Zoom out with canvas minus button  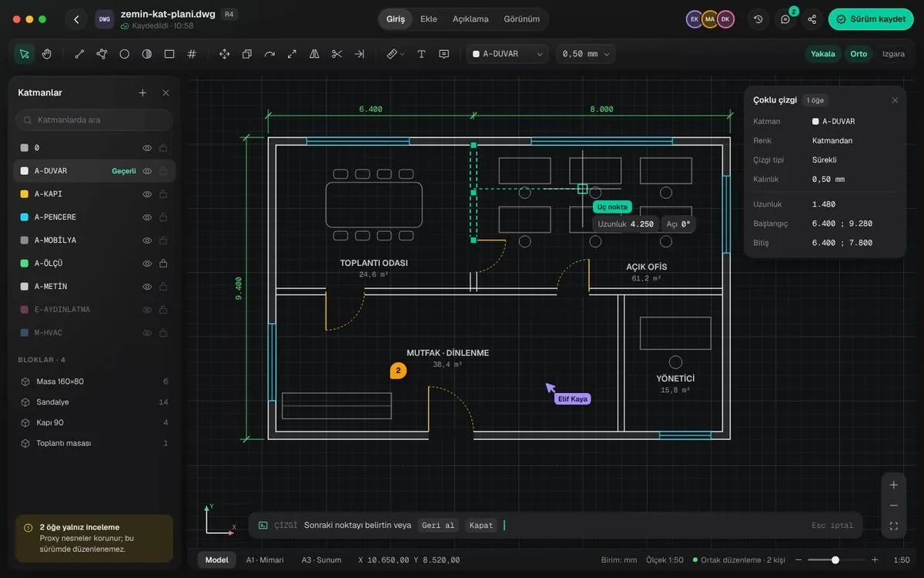[894, 506]
